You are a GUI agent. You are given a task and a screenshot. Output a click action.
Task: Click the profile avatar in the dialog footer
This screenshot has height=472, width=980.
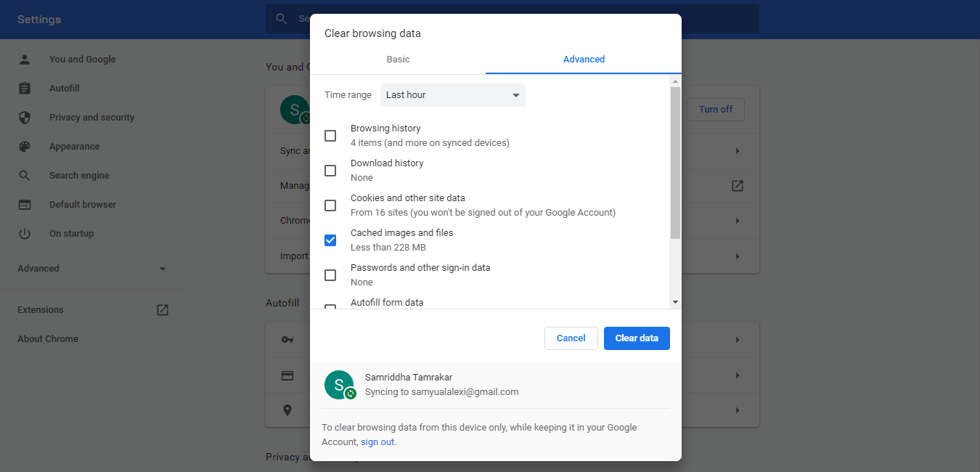point(339,385)
